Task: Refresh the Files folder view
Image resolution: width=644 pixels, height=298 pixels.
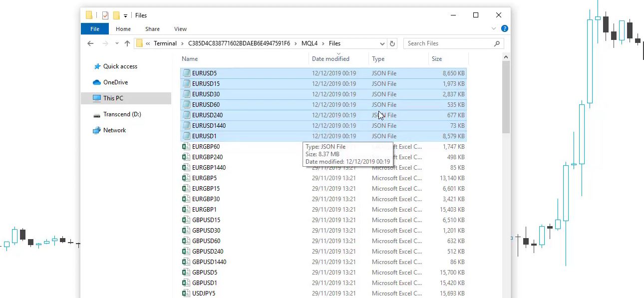Action: click(392, 43)
